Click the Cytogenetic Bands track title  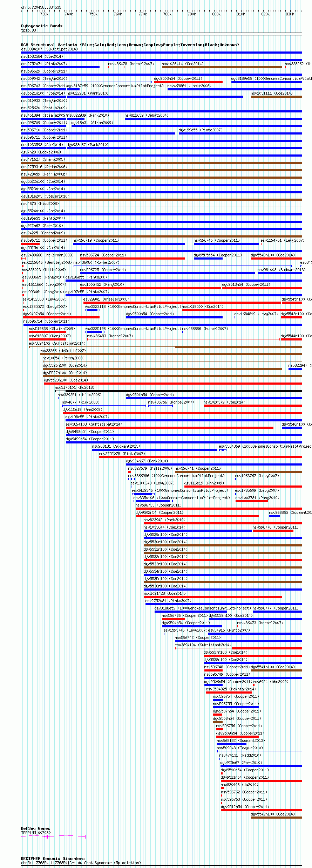point(42,26)
